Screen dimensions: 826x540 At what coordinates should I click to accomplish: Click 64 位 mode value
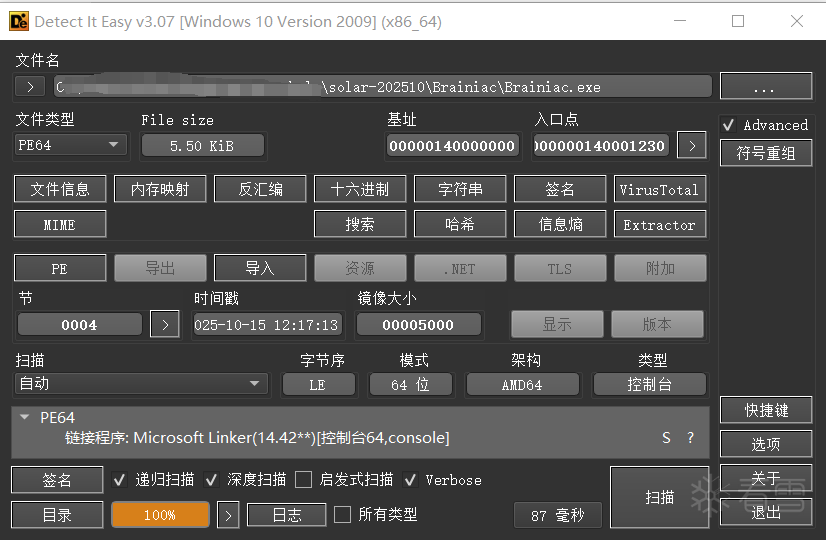pyautogui.click(x=410, y=385)
